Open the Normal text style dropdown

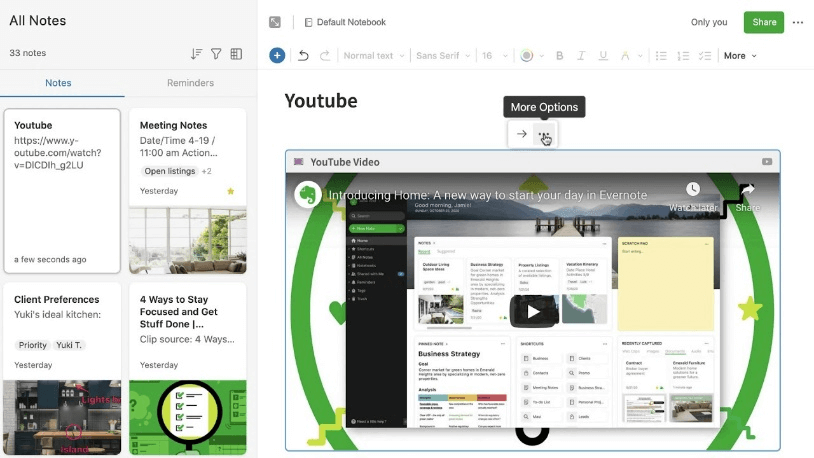(374, 56)
